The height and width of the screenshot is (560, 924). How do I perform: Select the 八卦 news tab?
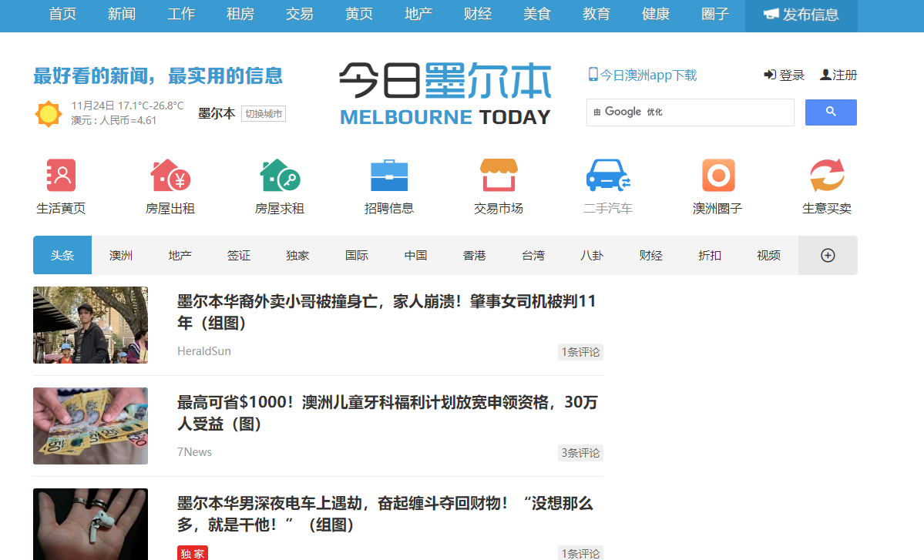click(x=592, y=256)
